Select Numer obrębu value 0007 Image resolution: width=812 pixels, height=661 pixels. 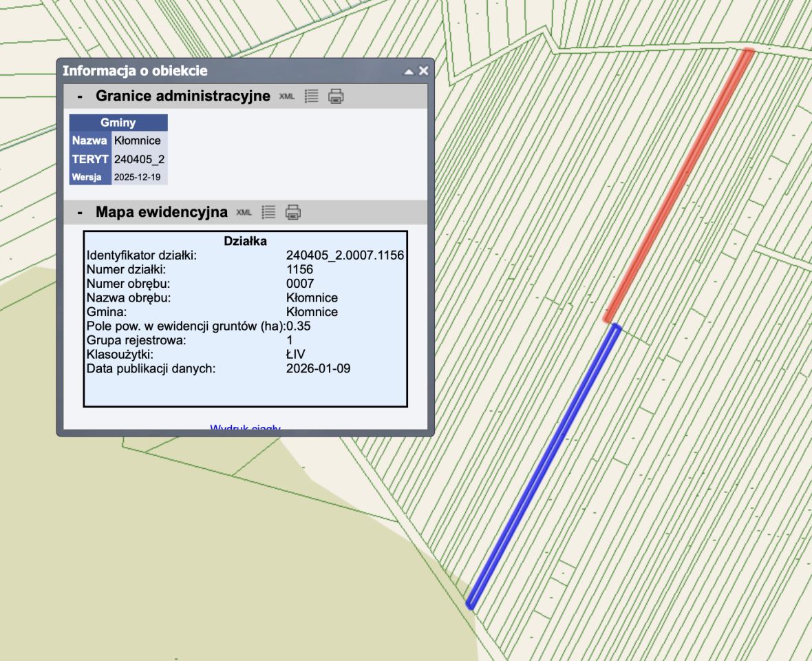tap(300, 284)
